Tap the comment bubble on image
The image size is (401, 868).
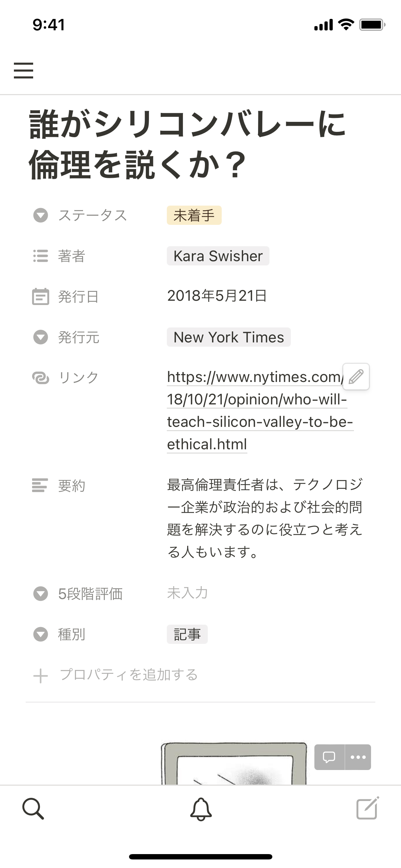(329, 757)
